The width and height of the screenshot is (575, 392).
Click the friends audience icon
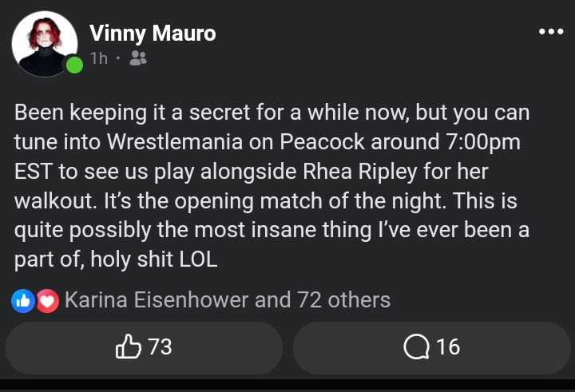(137, 58)
